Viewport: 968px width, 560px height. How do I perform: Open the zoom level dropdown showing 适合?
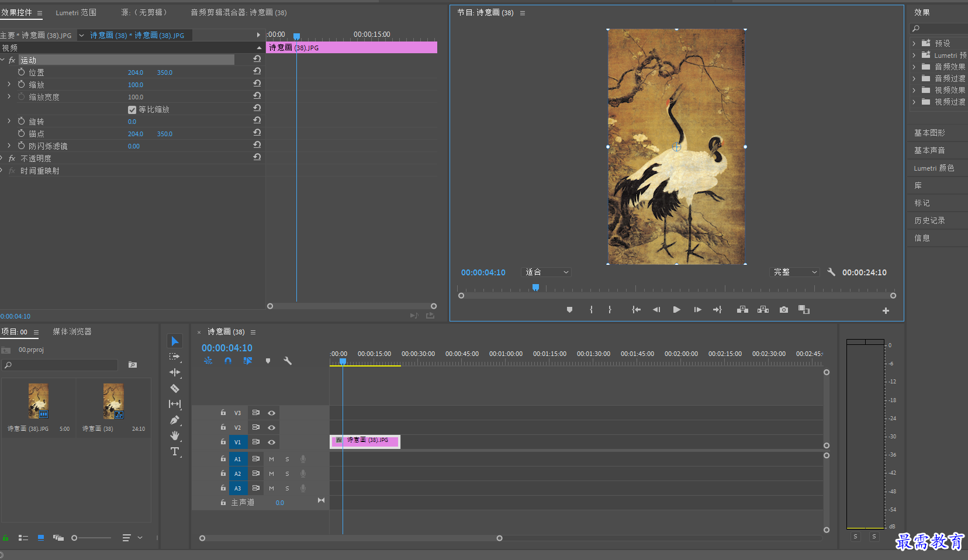[546, 272]
